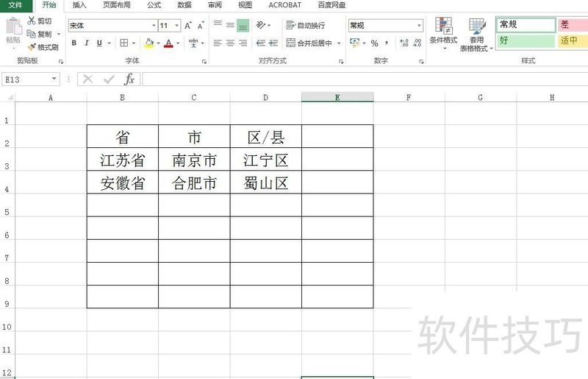Apply percent style
This screenshot has height=379, width=588.
coord(374,43)
